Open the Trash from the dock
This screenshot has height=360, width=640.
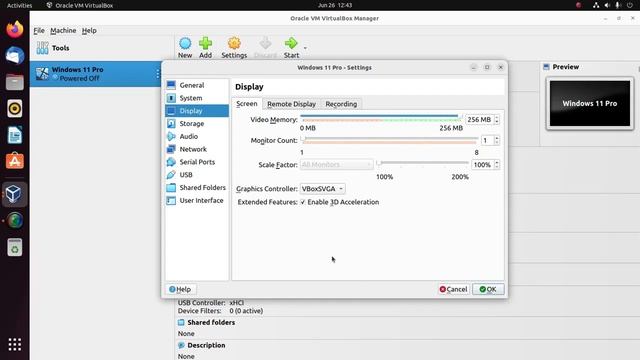coord(15,247)
